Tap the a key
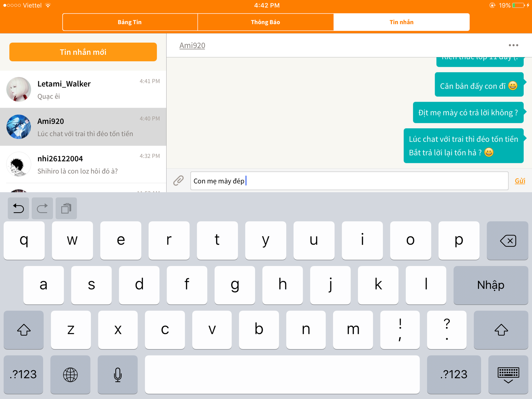 pos(44,285)
